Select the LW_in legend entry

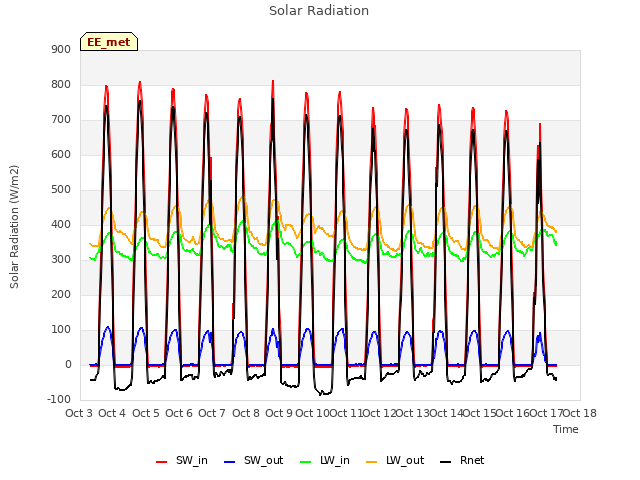coord(325,460)
